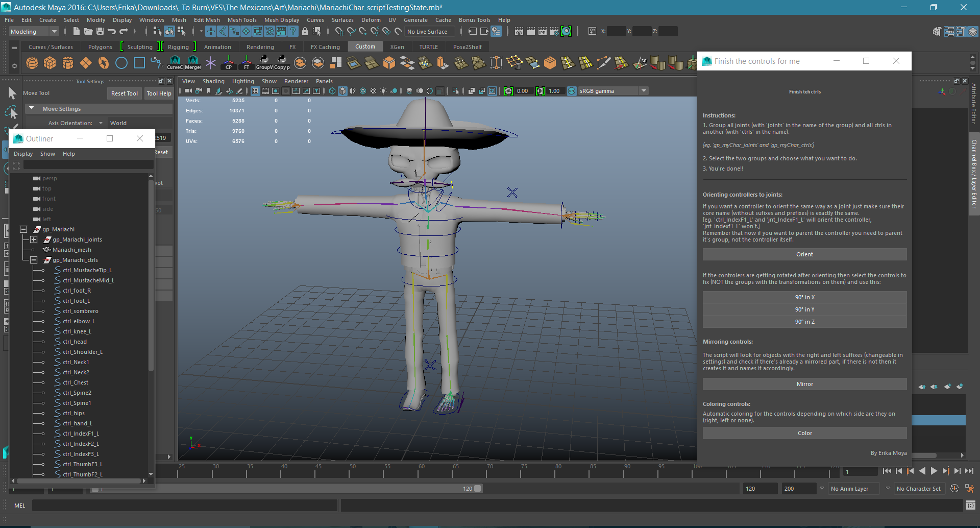The height and width of the screenshot is (528, 980).
Task: Expand the gp_Mariachi_joints group
Action: click(34, 239)
